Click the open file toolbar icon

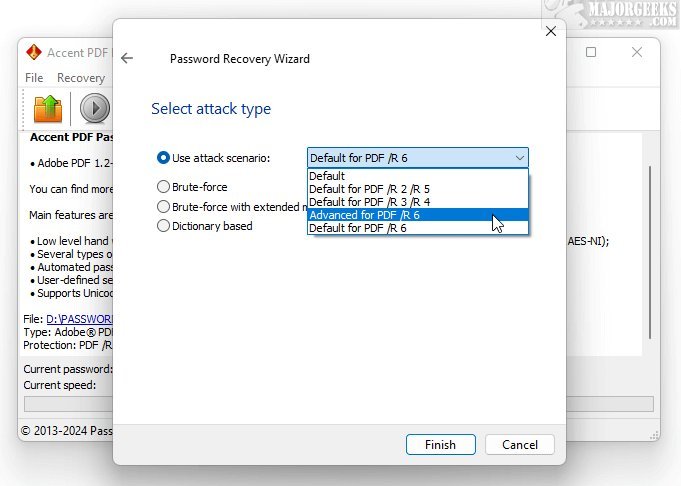pos(48,107)
